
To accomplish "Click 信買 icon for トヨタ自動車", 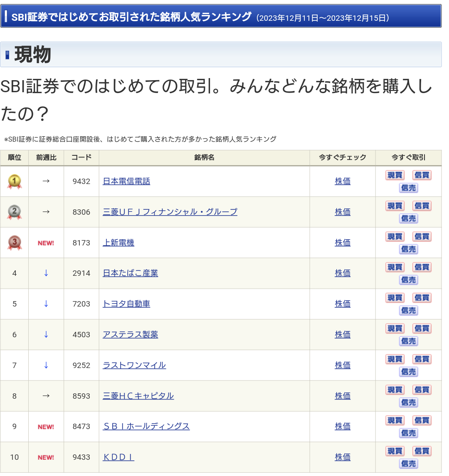I will (422, 298).
